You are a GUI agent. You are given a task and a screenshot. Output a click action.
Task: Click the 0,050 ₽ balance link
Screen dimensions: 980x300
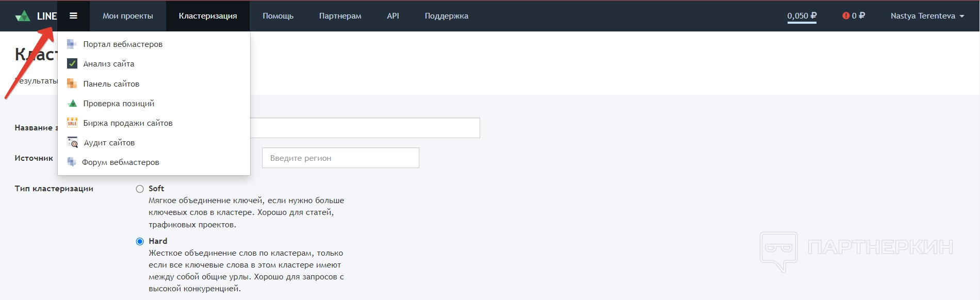[x=802, y=16]
